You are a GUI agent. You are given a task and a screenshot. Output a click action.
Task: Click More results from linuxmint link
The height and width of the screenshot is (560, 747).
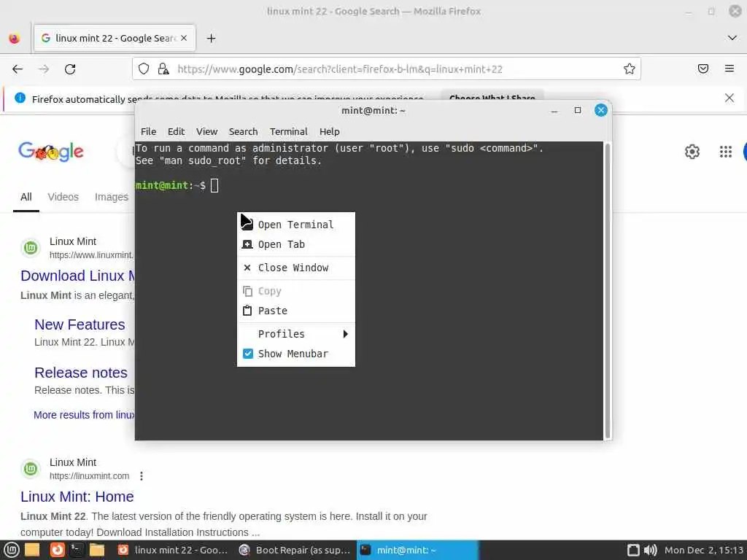[x=84, y=415]
